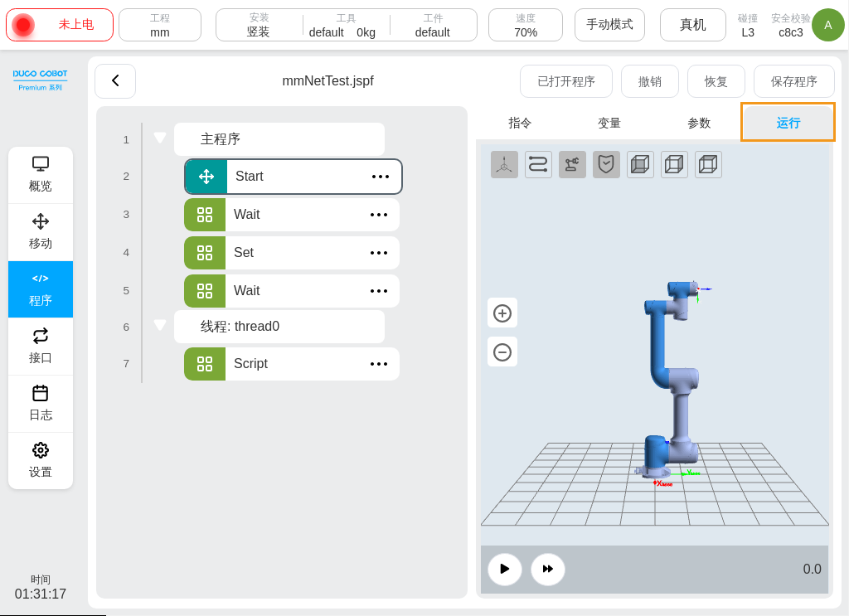Select the 主程序 tree row
The height and width of the screenshot is (616, 849).
279,139
